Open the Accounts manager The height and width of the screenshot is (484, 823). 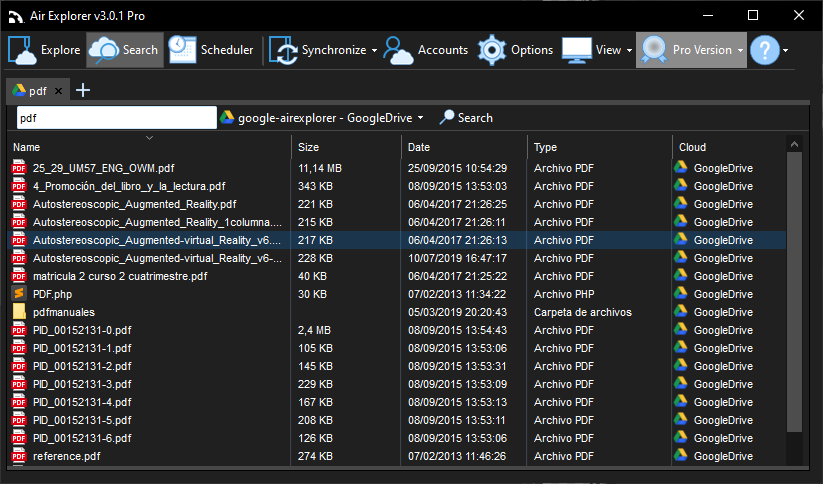coord(426,50)
